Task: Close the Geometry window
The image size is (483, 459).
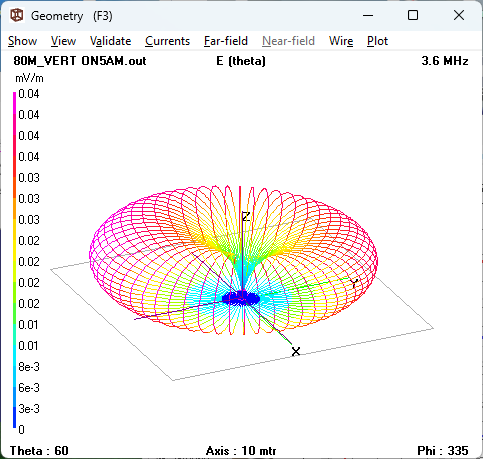Action: tap(459, 15)
